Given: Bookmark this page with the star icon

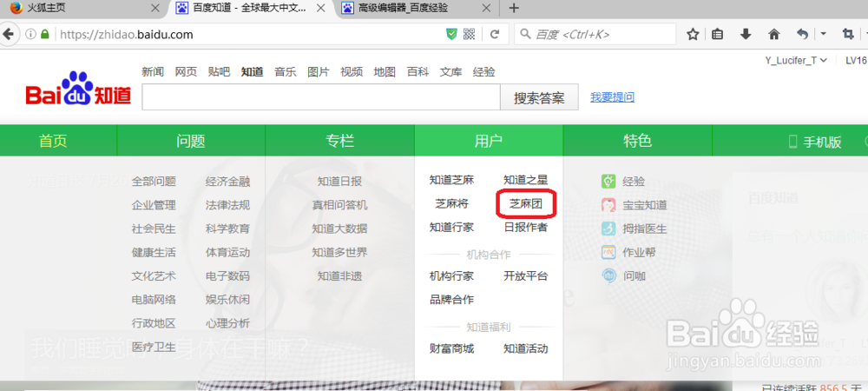Looking at the screenshot, I should [693, 35].
